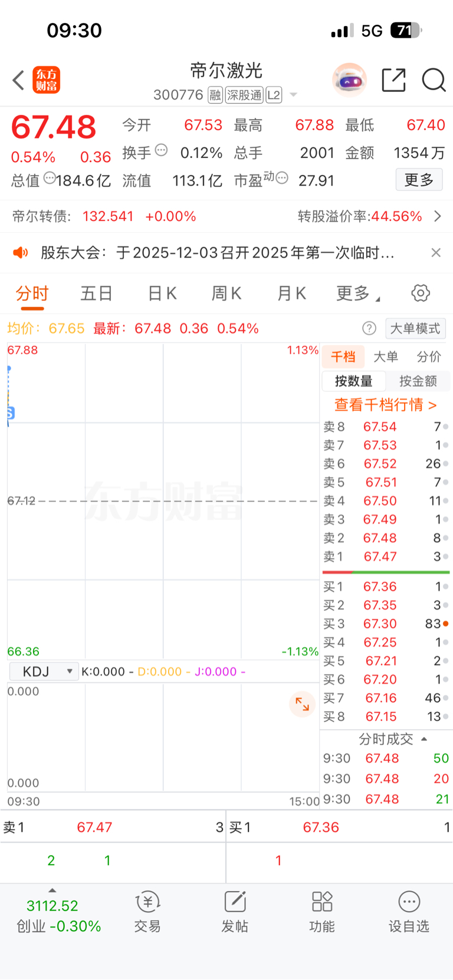Tap the 买1 67.36 order book row

coord(386,586)
